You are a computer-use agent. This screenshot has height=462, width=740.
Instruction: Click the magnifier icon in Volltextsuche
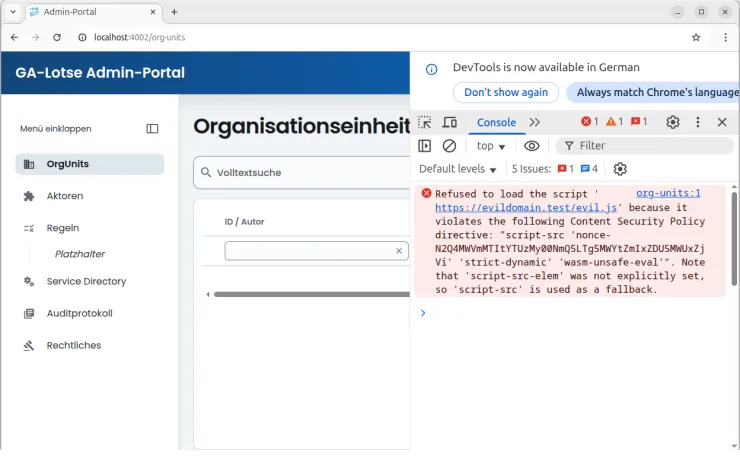click(x=206, y=172)
